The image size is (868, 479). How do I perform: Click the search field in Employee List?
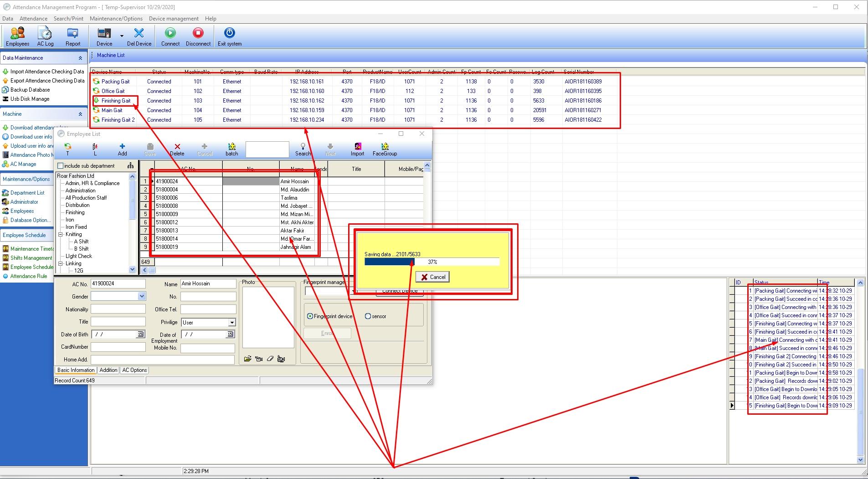click(267, 149)
